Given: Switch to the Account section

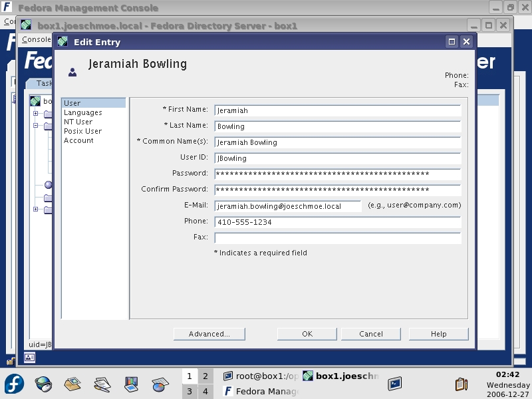Looking at the screenshot, I should click(x=79, y=140).
